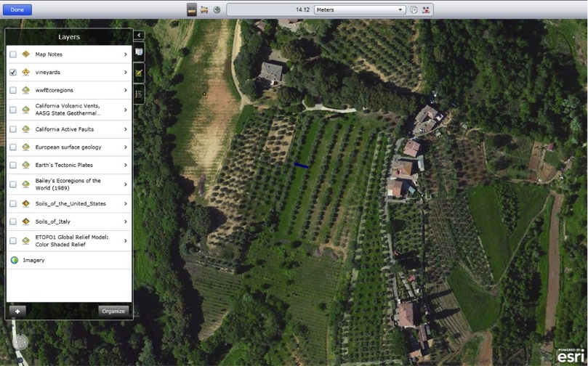Click the map navigation compass control
This screenshot has width=588, height=366.
pos(20,342)
